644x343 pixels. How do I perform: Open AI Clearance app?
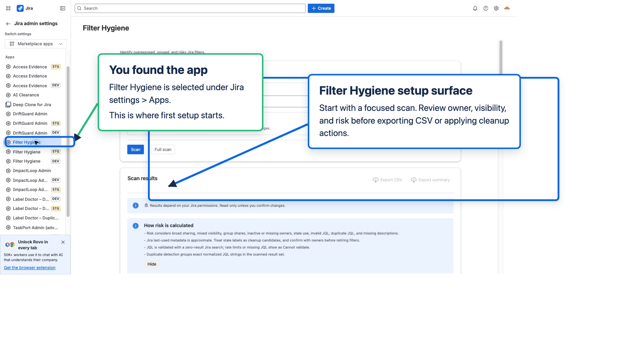(33, 95)
